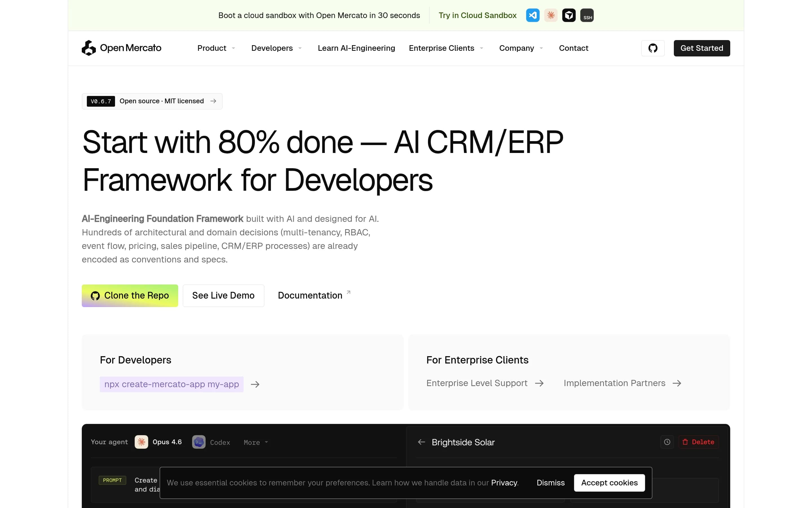Go to the Contact page
This screenshot has height=508, width=812.
pyautogui.click(x=573, y=48)
